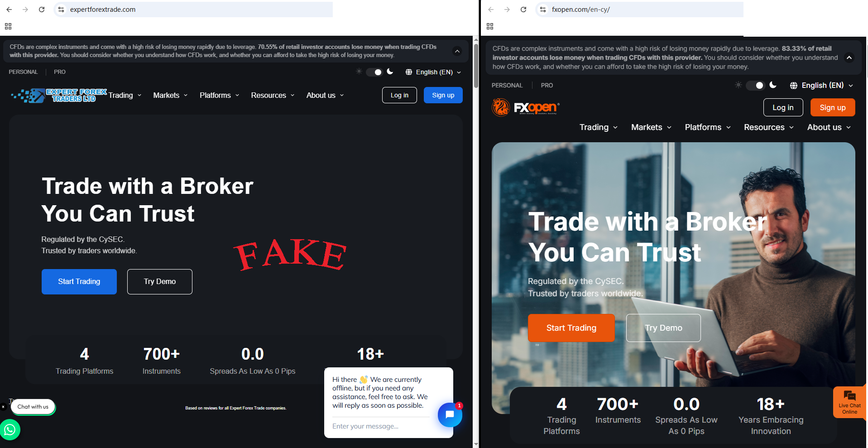Open the WhatsApp chat icon
Image resolution: width=868 pixels, height=448 pixels.
coord(10,429)
